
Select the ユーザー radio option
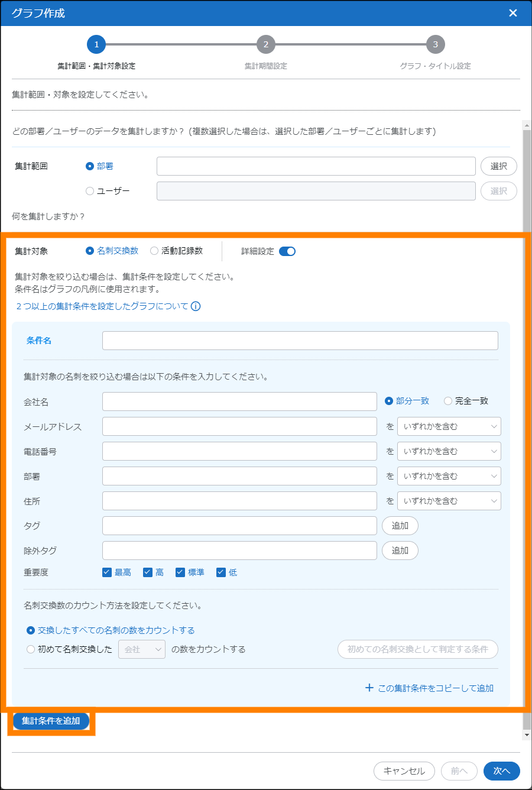(x=90, y=191)
